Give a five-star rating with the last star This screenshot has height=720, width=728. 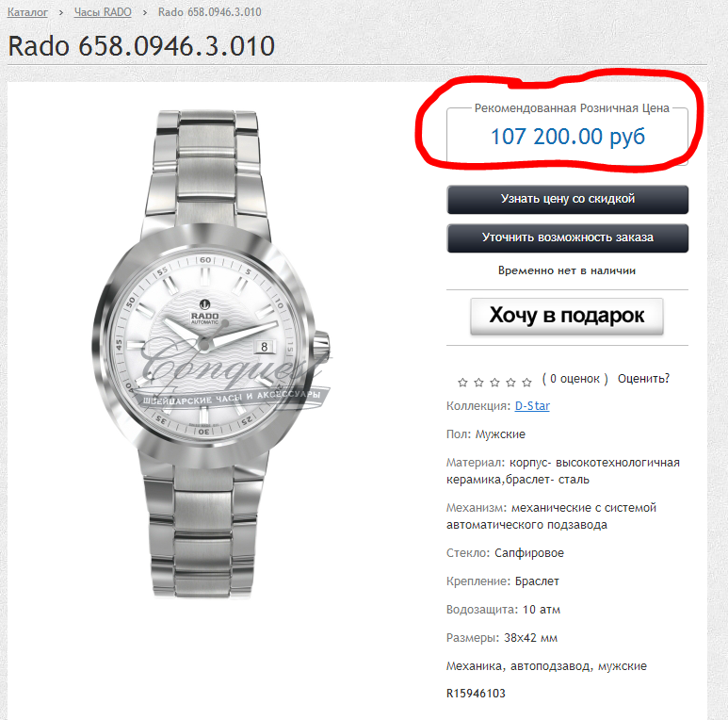(526, 383)
